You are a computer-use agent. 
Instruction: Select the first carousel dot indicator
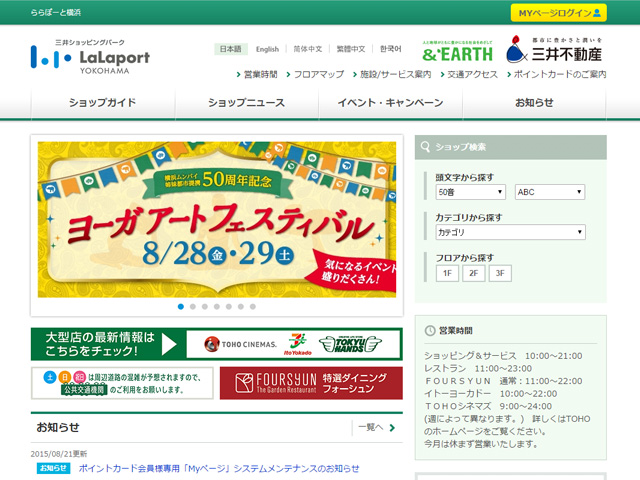[x=181, y=307]
